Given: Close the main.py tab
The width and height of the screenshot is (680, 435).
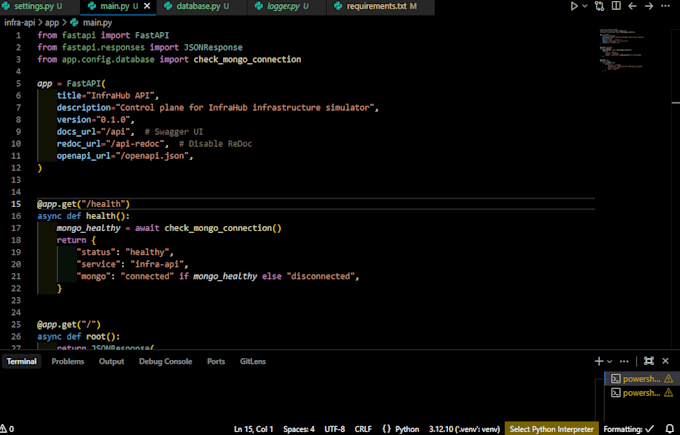Looking at the screenshot, I should click(x=147, y=6).
